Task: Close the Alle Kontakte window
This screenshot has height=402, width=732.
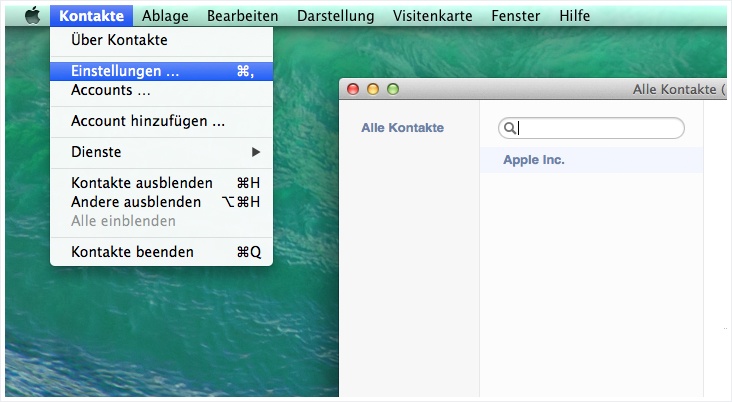Action: 353,89
